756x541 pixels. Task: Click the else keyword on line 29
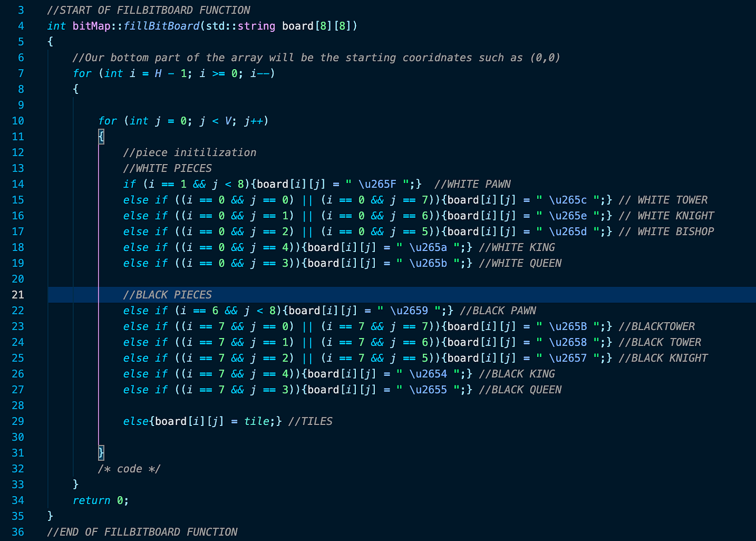pyautogui.click(x=136, y=421)
